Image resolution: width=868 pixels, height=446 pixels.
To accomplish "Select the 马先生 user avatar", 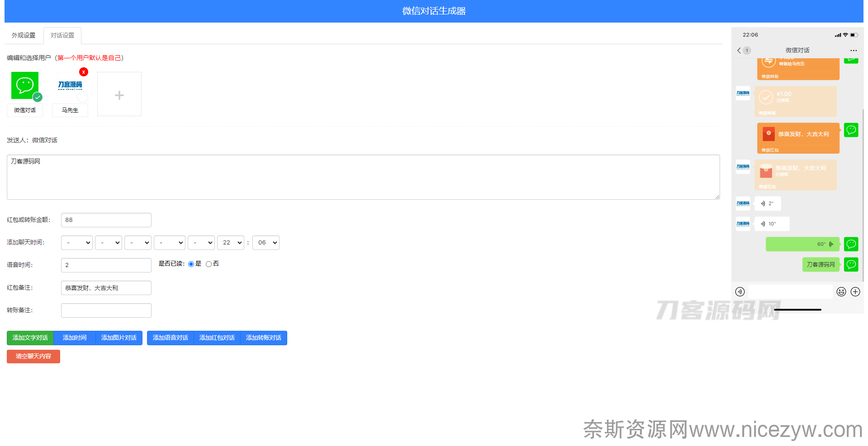I will pos(70,85).
